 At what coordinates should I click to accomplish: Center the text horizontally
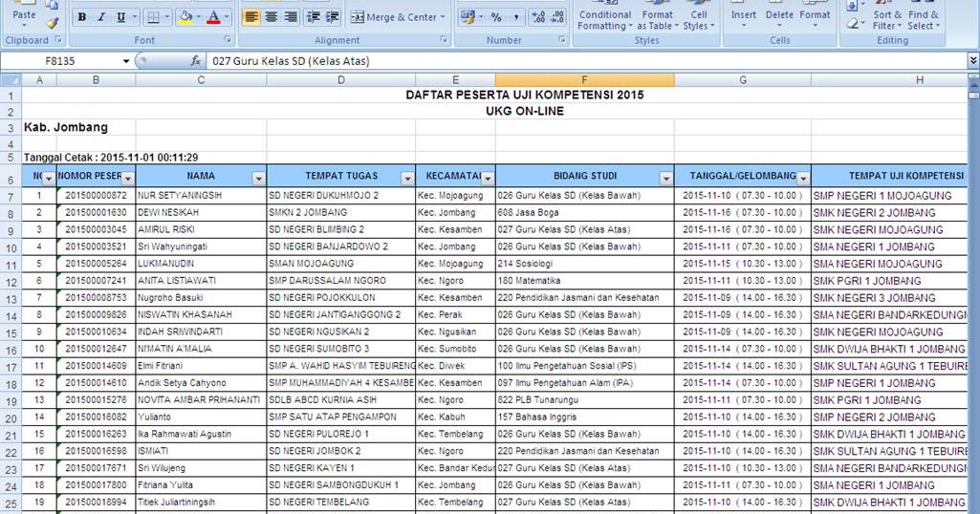[272, 17]
